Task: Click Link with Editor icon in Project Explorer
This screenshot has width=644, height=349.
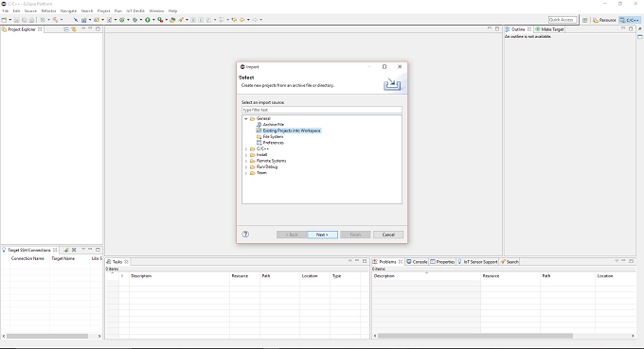Action: (74, 29)
